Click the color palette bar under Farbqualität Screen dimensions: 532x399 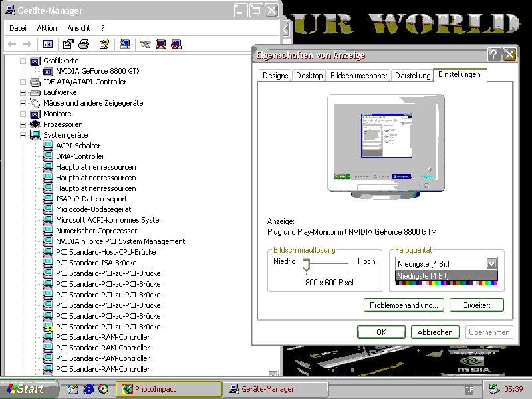click(x=446, y=283)
